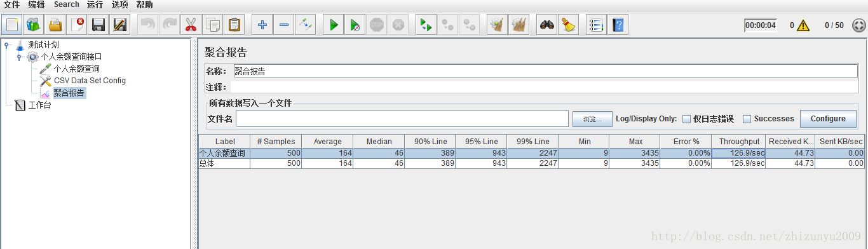Open the Templates toolbar icon
The image size is (868, 249).
(x=34, y=25)
